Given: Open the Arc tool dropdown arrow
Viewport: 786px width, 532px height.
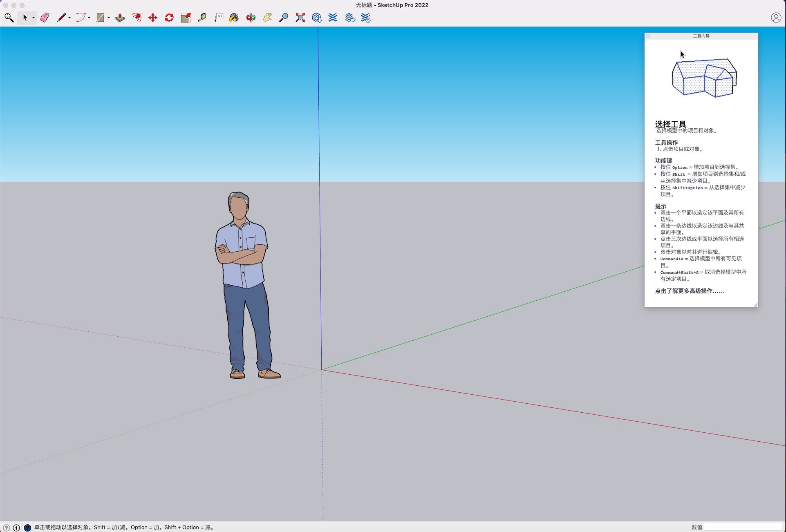Looking at the screenshot, I should click(x=89, y=18).
